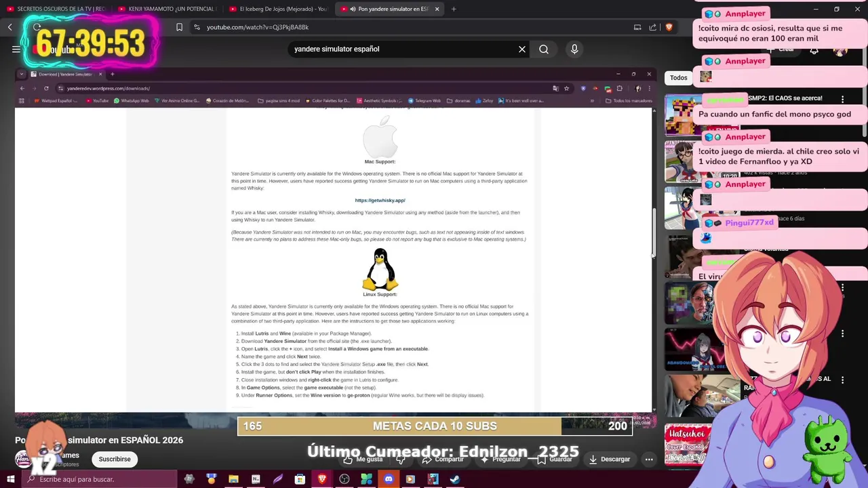Switch to KENJI YAMAMOTO tab

tap(167, 9)
